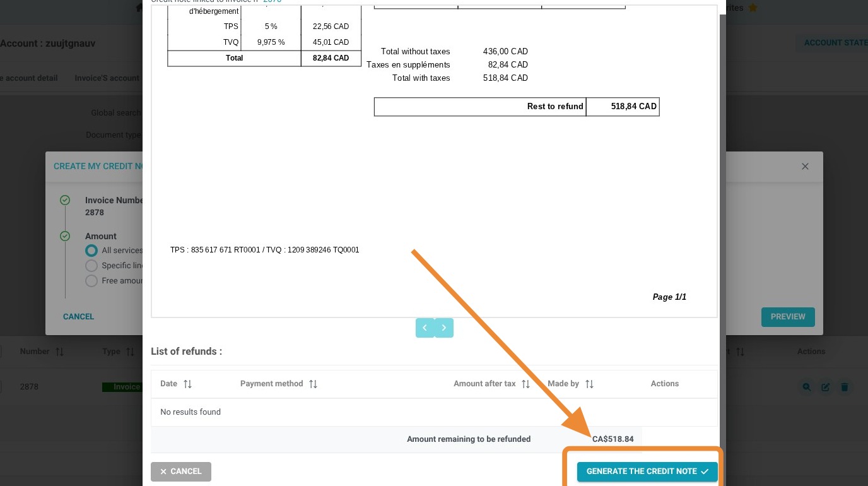Image resolution: width=868 pixels, height=486 pixels.
Task: Sort background table by Number column
Action: click(x=60, y=352)
